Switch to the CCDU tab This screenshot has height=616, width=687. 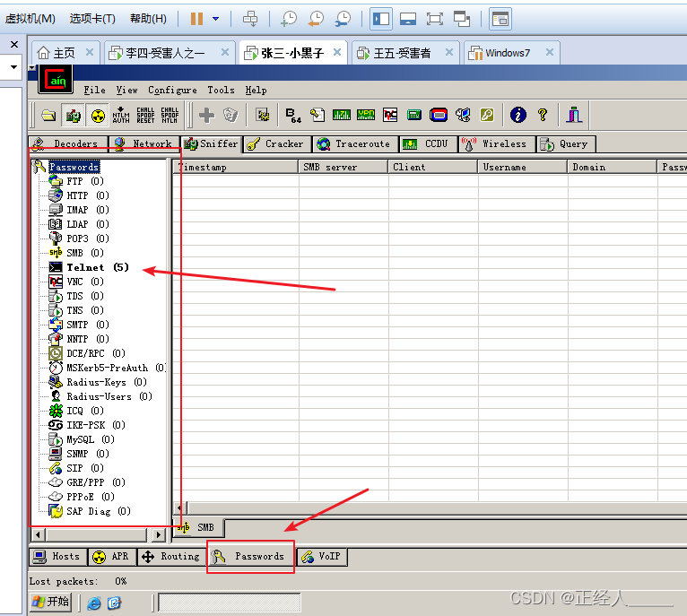pos(428,143)
